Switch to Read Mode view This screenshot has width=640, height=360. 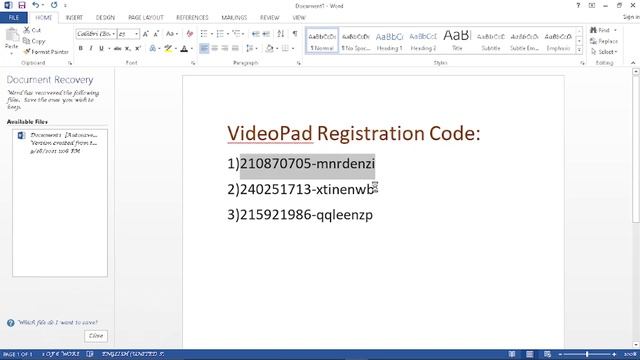(512, 354)
